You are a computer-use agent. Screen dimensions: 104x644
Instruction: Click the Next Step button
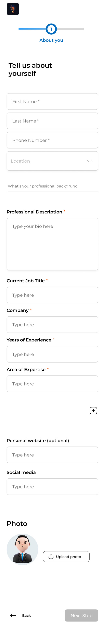pos(81,615)
